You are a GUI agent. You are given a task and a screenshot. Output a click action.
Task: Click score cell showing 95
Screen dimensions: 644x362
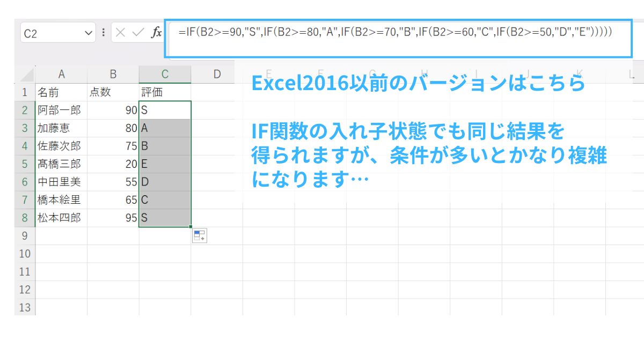click(113, 218)
